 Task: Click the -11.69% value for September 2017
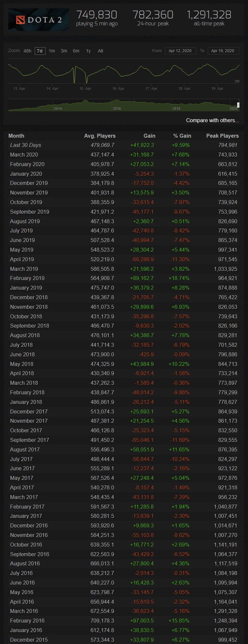[180, 440]
